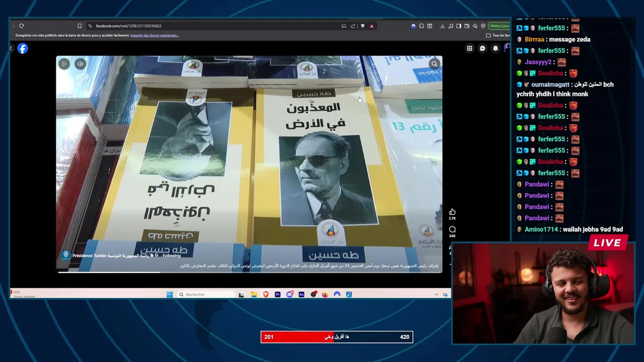Click the magnifier icon on the reel
The height and width of the screenshot is (362, 644).
coord(434,64)
